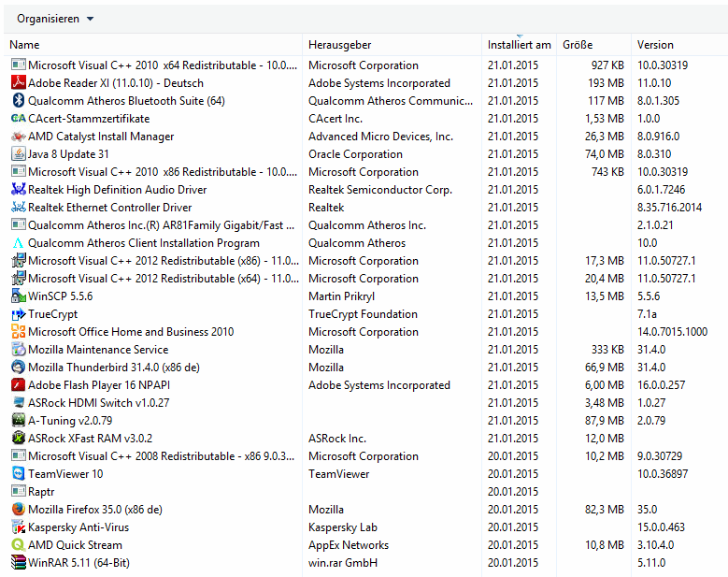Click the Visual C++ 2012 (x86) icon
This screenshot has width=728, height=577.
pyautogui.click(x=18, y=261)
